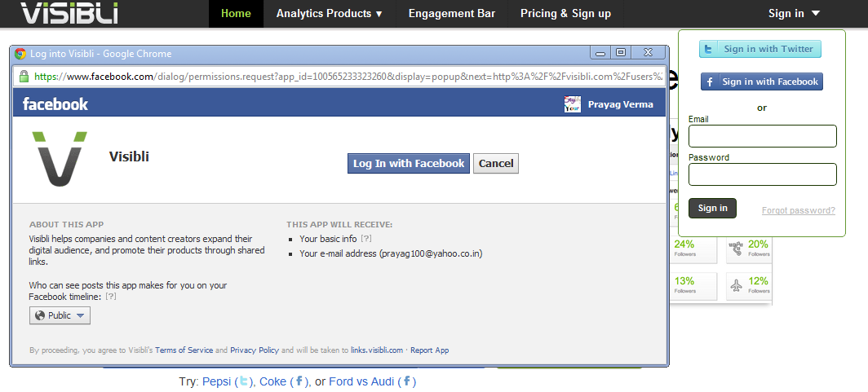Screen dimensions: 868x392
Task: Open the Terms of Service link
Action: tap(184, 350)
